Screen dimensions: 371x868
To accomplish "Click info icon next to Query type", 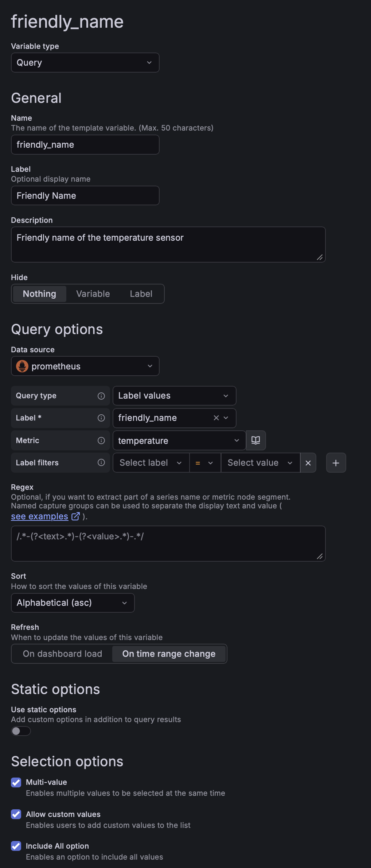I will [101, 396].
